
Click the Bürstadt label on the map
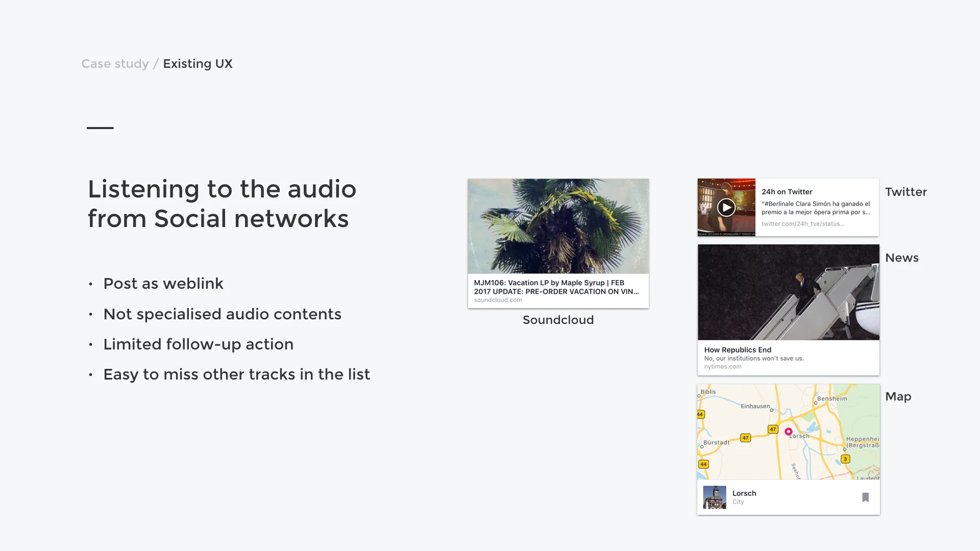[x=716, y=442]
